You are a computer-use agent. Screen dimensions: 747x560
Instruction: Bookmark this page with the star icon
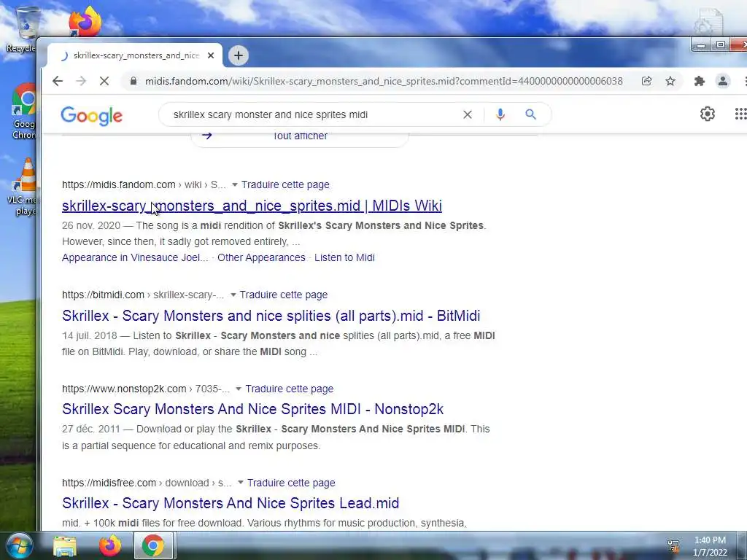click(670, 81)
